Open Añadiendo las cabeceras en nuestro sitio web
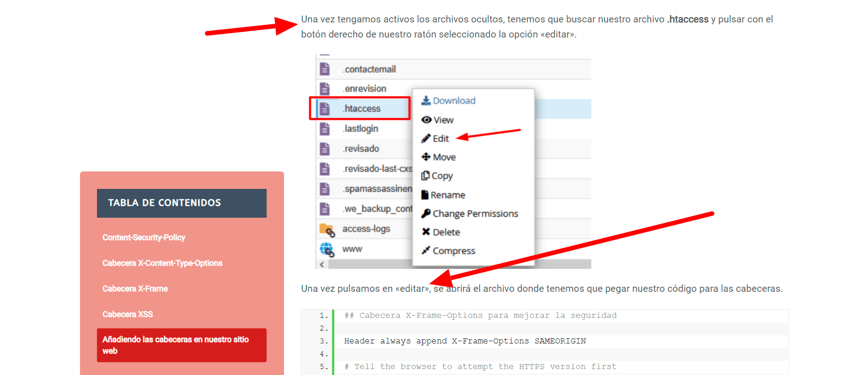The height and width of the screenshot is (375, 868). (x=182, y=345)
